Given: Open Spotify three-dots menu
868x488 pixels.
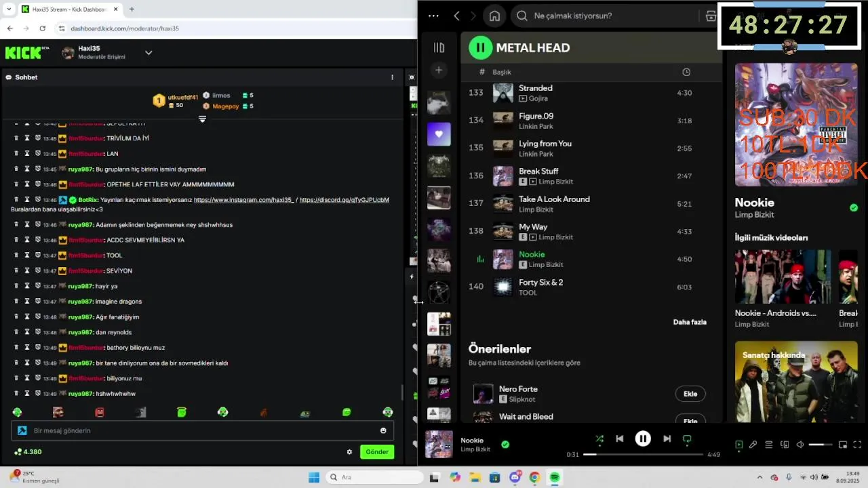Looking at the screenshot, I should 433,16.
